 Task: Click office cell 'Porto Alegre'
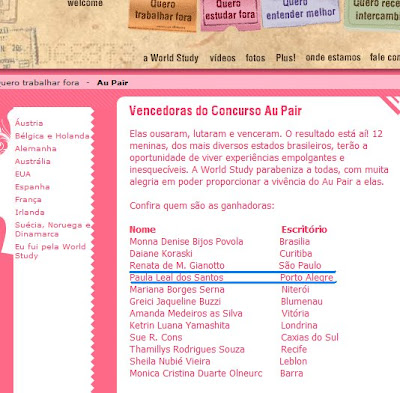(x=307, y=278)
